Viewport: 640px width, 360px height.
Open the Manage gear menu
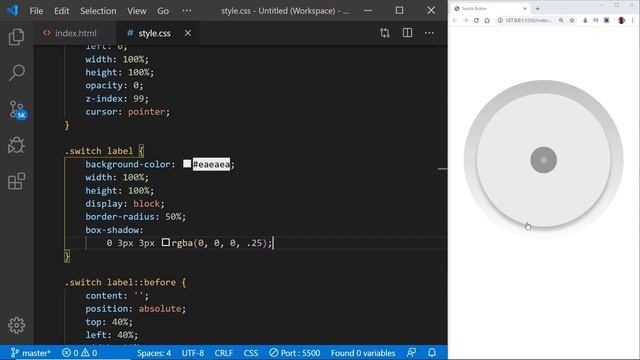16,325
